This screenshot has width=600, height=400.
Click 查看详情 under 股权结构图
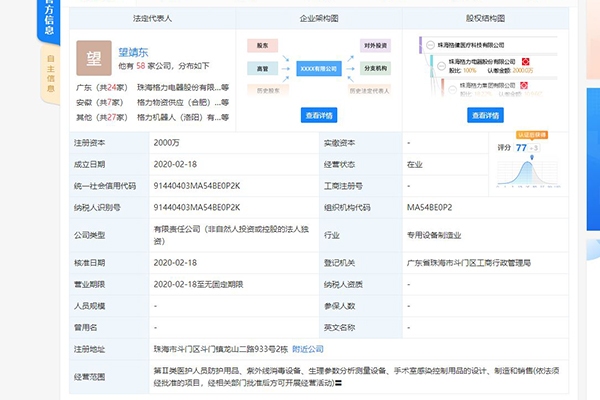click(x=486, y=116)
